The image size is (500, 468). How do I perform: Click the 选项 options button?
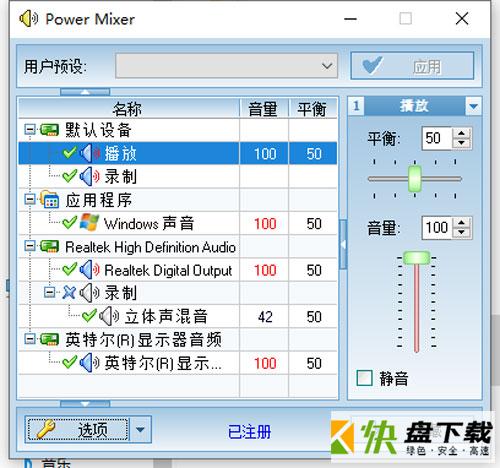[78, 429]
